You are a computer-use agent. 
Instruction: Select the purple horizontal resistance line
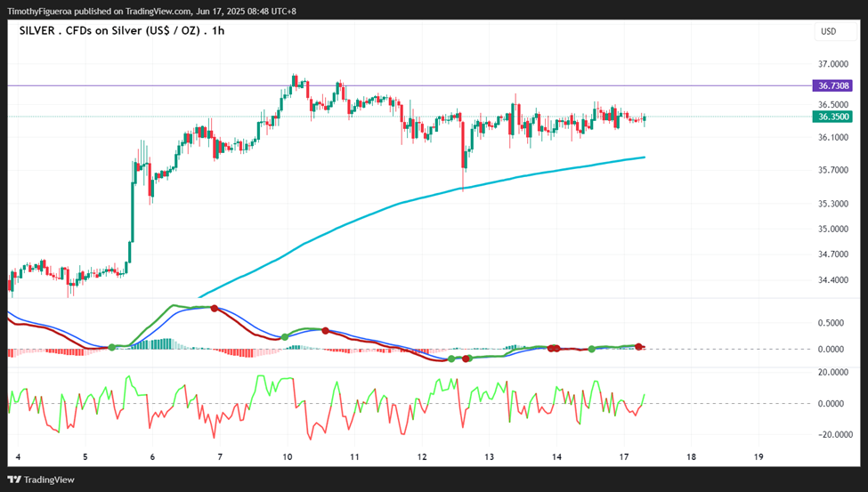pyautogui.click(x=410, y=85)
